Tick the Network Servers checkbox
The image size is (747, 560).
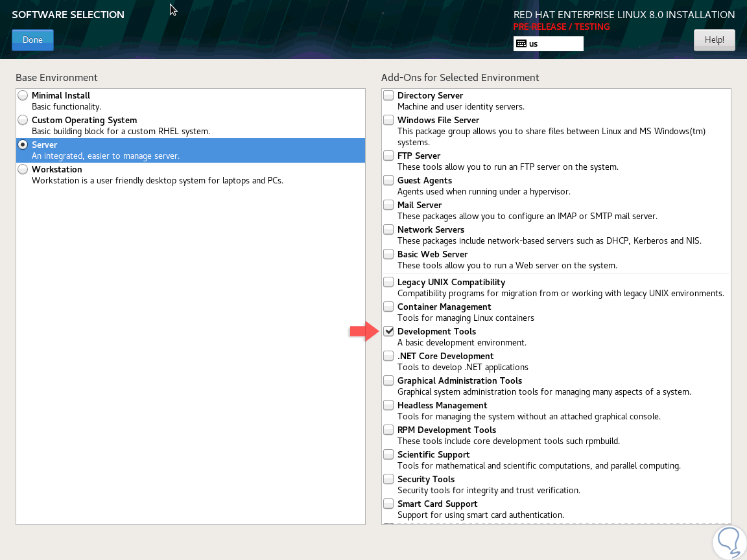pos(388,229)
